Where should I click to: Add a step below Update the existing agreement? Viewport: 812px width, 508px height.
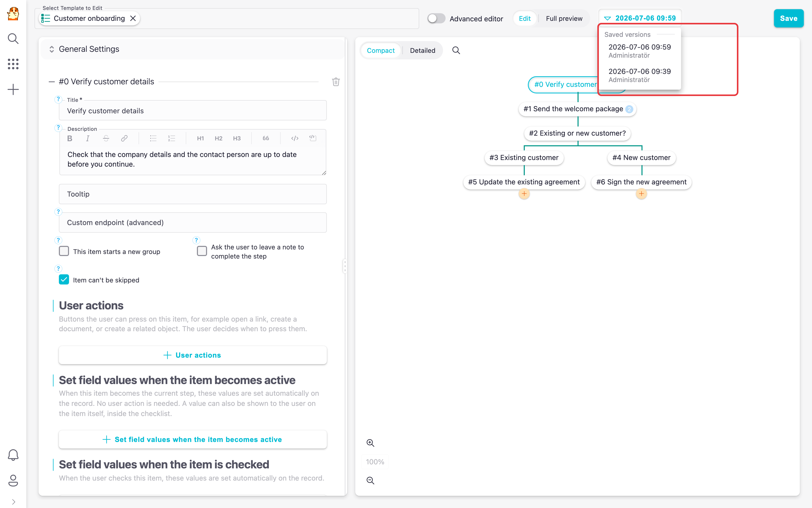tap(524, 194)
